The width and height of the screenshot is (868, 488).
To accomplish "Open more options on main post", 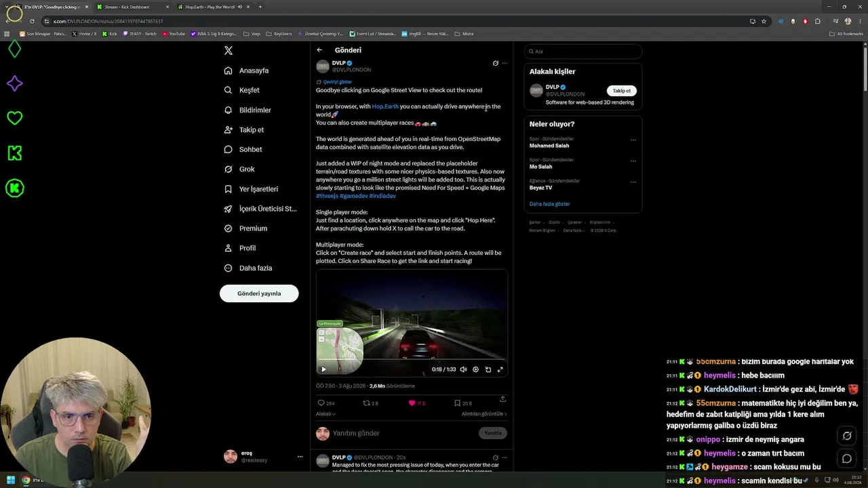I will coord(504,63).
